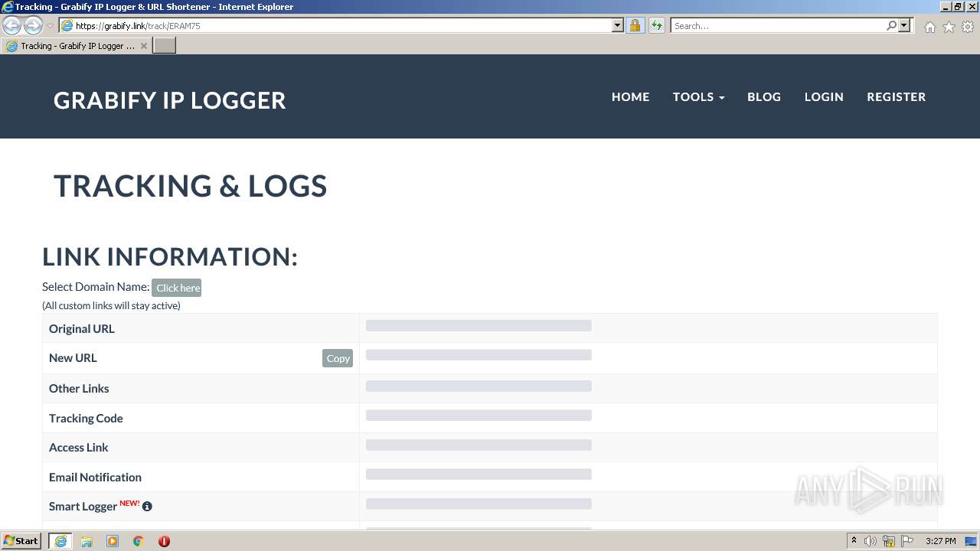980x551 pixels.
Task: Click the GRABIFY IP LOGGER brand link
Action: coord(170,100)
